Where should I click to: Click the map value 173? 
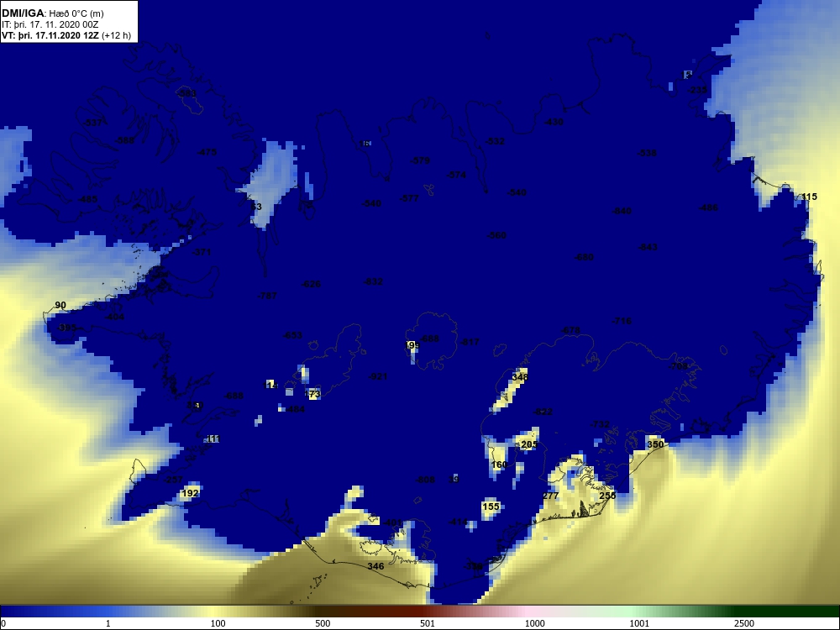312,394
